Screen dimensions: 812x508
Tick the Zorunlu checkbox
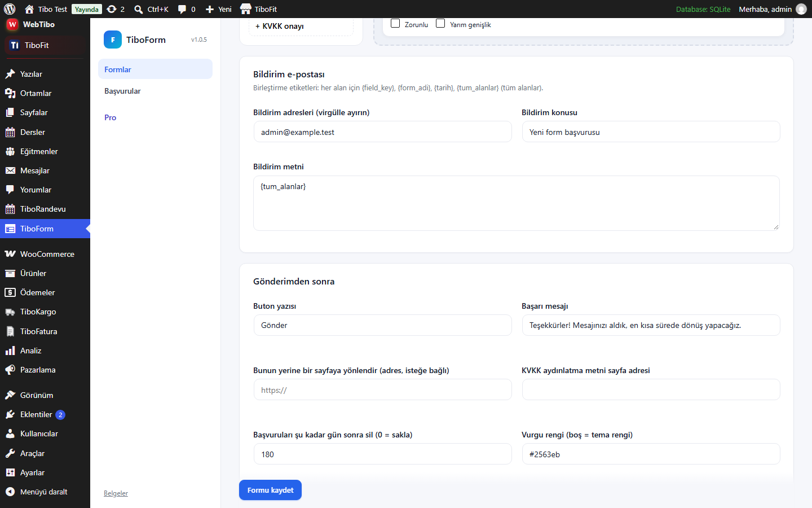click(395, 23)
